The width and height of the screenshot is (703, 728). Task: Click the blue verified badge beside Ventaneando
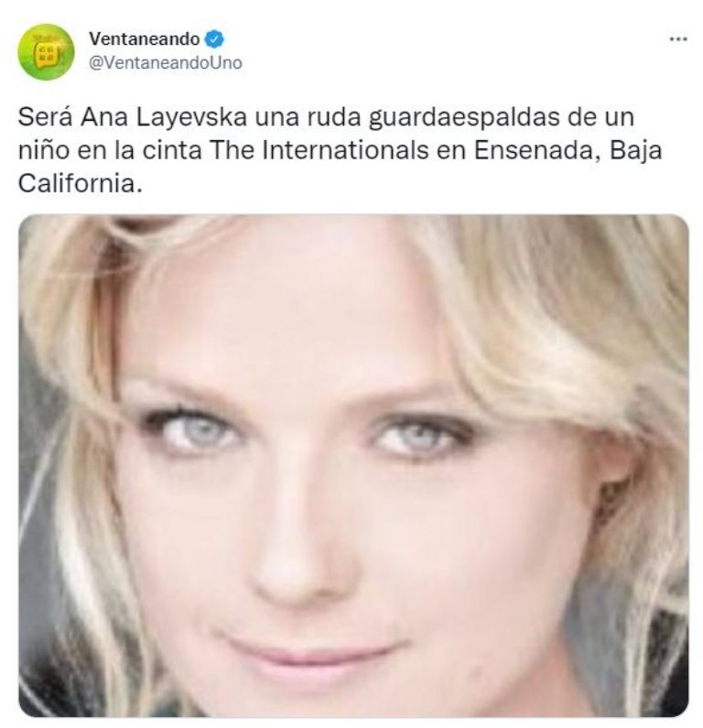[214, 39]
